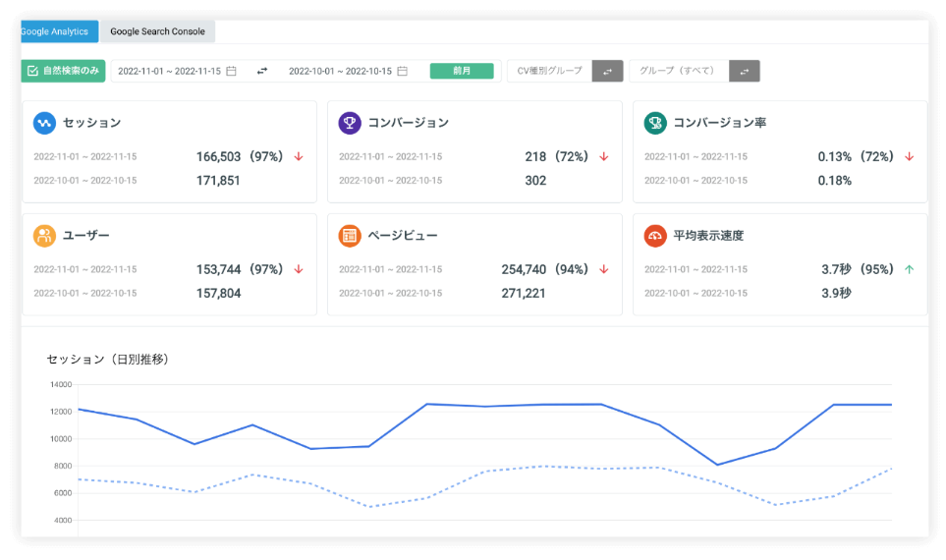This screenshot has height=560, width=946.
Task: Click the Users (ユーザー) people icon
Action: point(44,236)
